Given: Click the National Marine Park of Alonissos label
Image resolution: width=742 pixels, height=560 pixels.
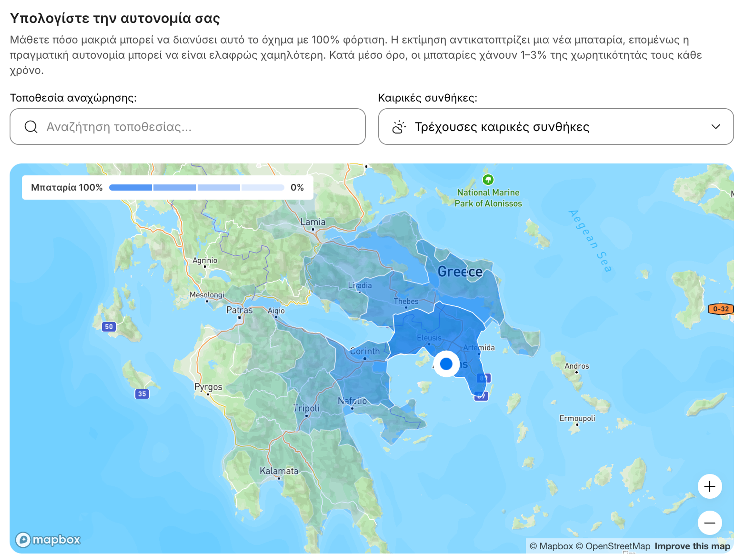Looking at the screenshot, I should (x=488, y=198).
